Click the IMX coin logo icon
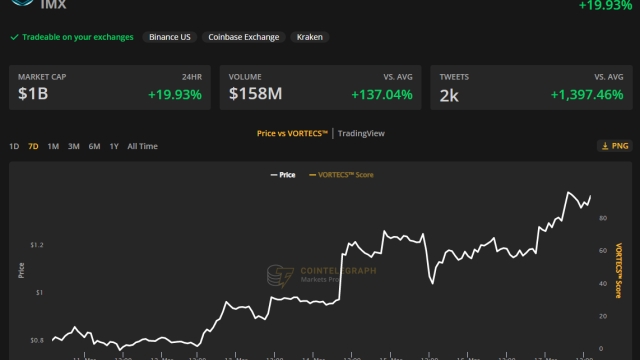Viewport: 640px width, 360px height. click(x=22, y=2)
